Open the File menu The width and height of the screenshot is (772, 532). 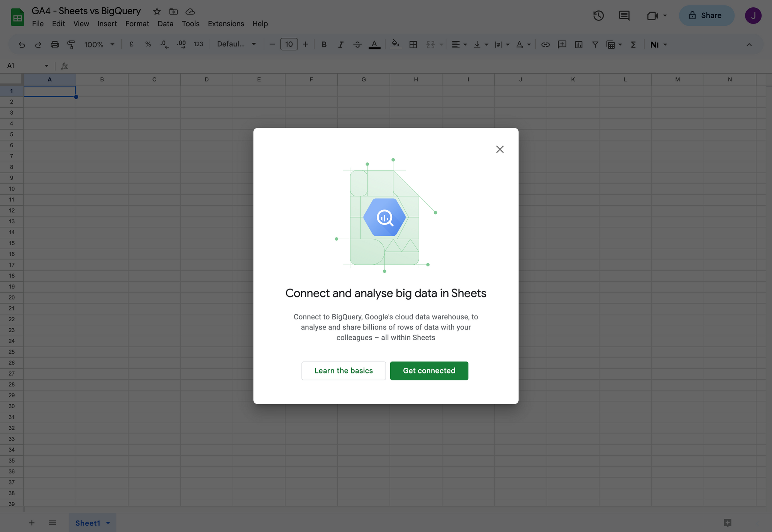click(38, 24)
